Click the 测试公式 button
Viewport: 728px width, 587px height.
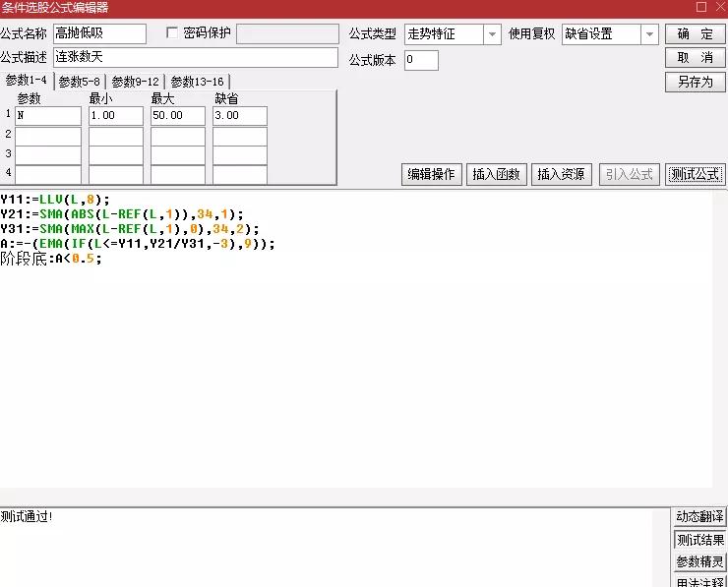pyautogui.click(x=695, y=174)
